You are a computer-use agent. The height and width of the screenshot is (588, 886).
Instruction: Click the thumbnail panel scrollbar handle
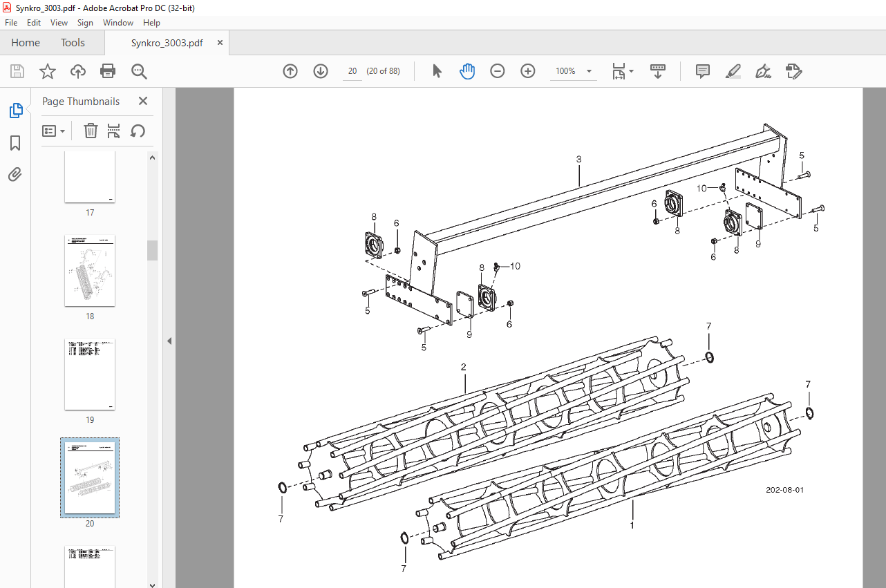(153, 250)
